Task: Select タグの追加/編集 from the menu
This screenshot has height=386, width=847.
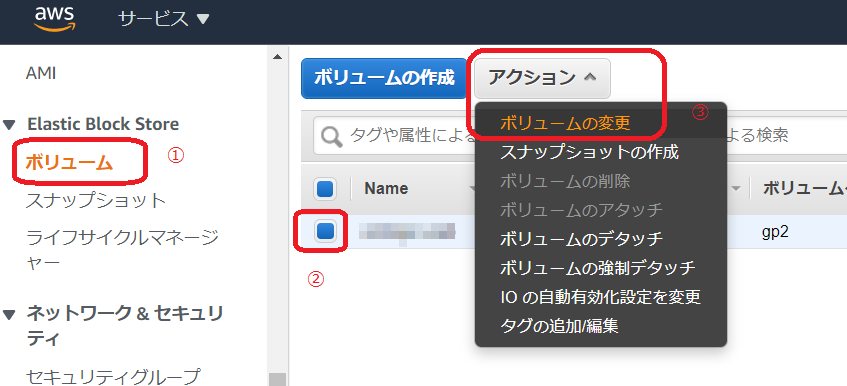Action: tap(559, 326)
